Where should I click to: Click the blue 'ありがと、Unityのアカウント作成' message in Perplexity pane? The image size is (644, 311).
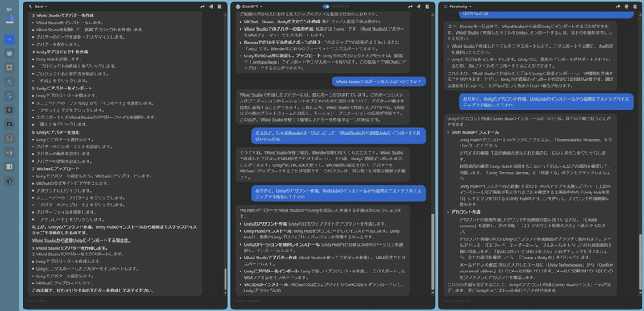(546, 102)
